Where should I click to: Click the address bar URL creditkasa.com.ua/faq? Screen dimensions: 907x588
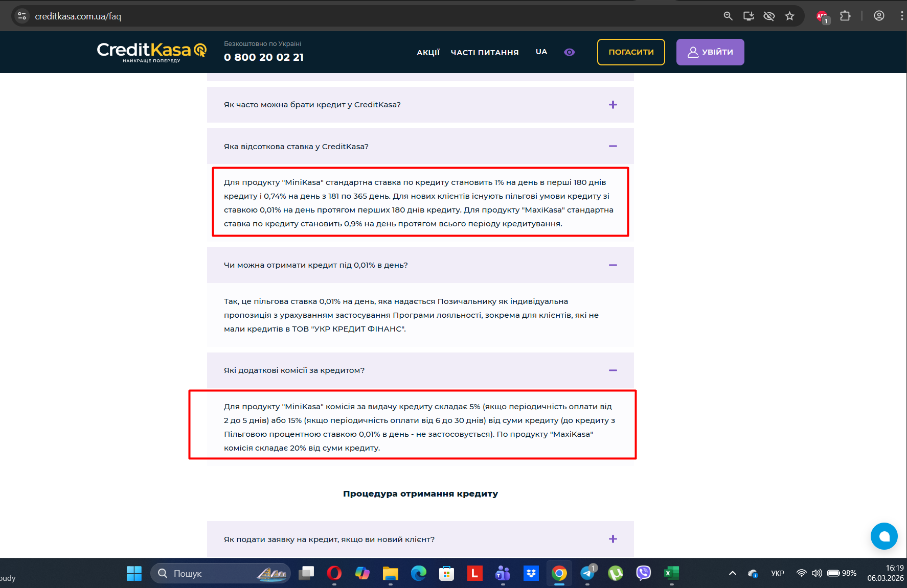pyautogui.click(x=78, y=16)
